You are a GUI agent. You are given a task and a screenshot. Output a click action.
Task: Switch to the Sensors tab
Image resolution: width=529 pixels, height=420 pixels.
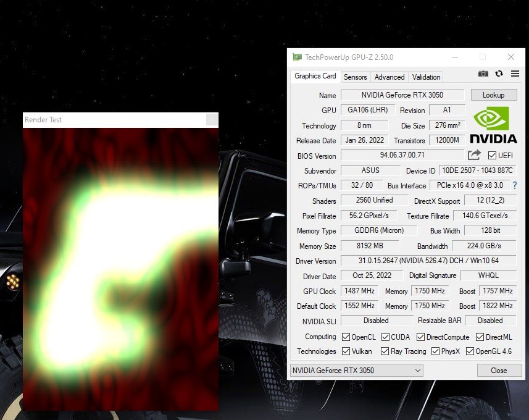356,77
